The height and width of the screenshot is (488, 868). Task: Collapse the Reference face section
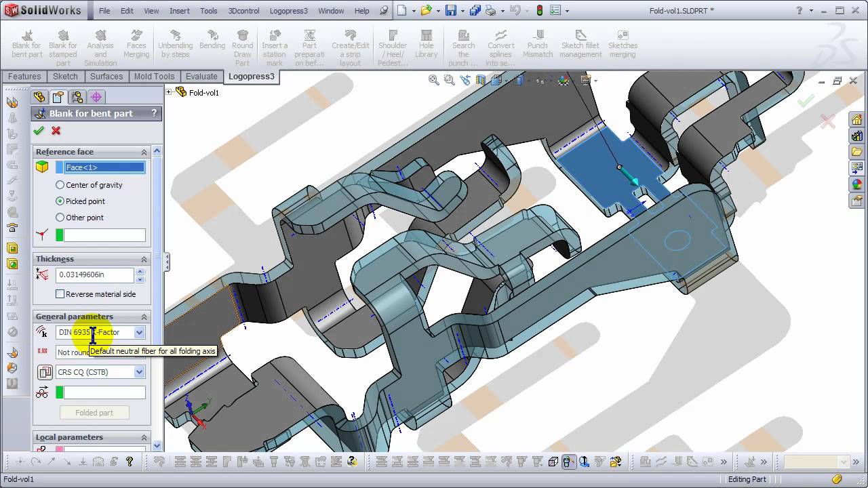pos(144,152)
